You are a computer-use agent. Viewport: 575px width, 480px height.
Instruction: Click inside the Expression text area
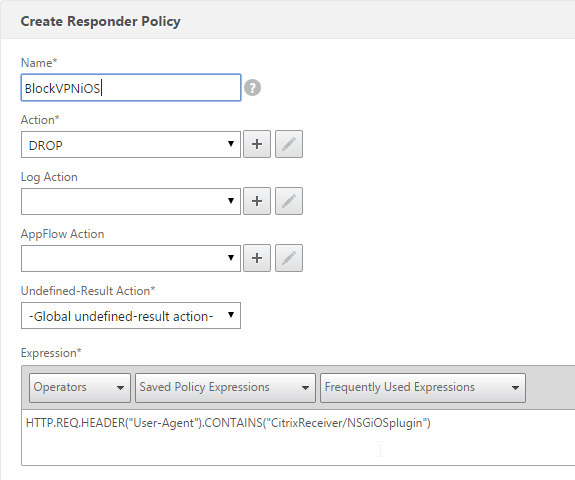[x=298, y=437]
